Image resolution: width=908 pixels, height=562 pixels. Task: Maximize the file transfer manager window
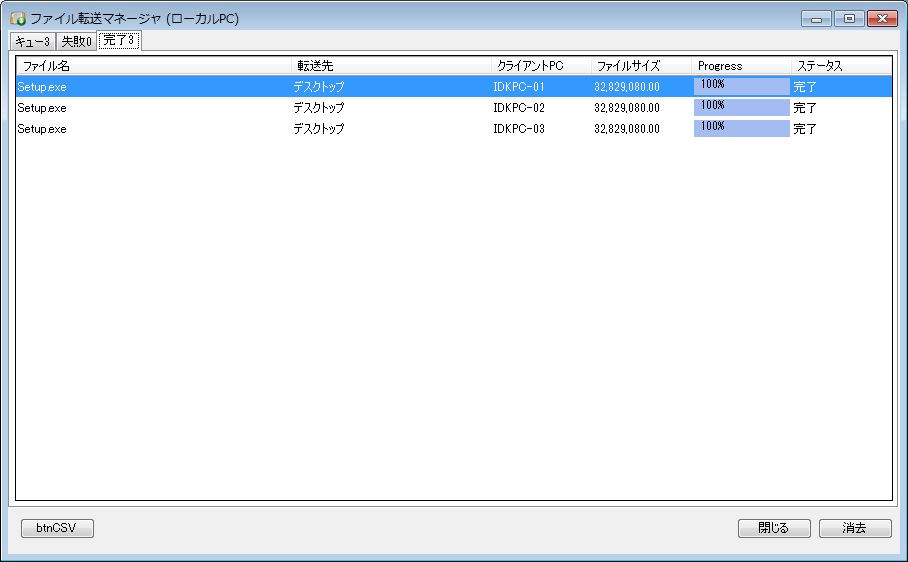pos(849,19)
